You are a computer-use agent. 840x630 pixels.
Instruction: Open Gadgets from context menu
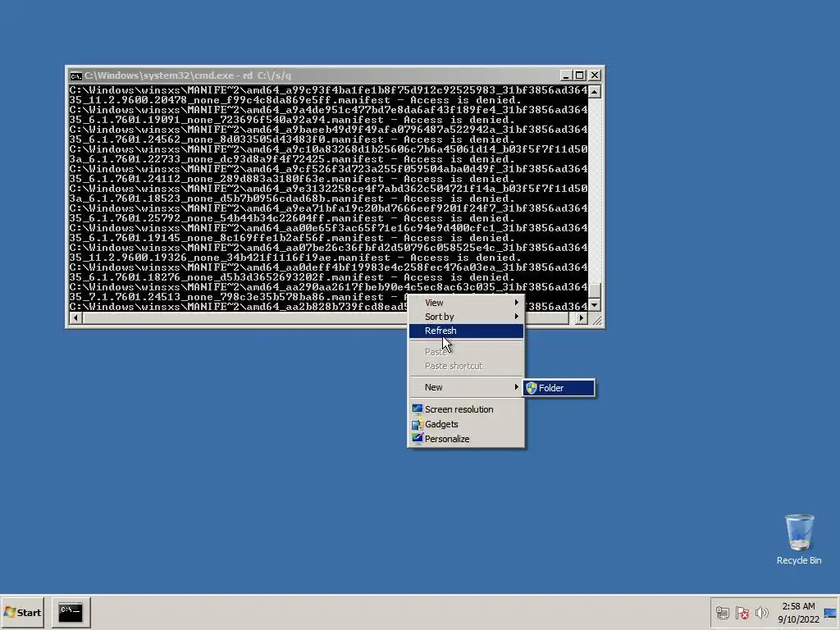tap(466, 424)
